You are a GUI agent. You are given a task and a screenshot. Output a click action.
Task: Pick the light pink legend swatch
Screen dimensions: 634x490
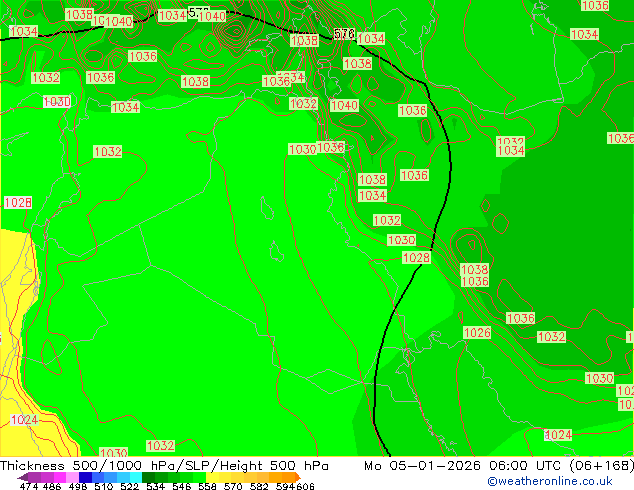72,477
